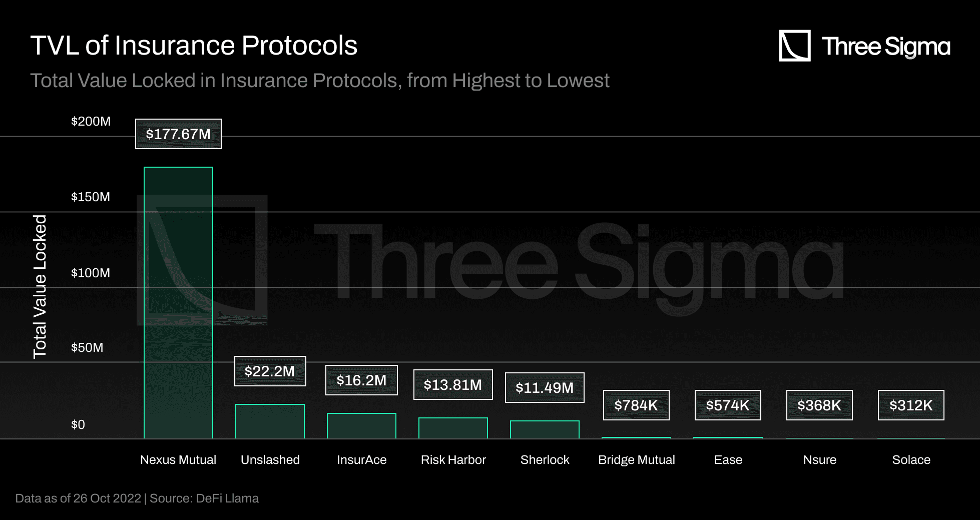Click the $368K Nsure value label
The image size is (980, 520).
tap(819, 405)
